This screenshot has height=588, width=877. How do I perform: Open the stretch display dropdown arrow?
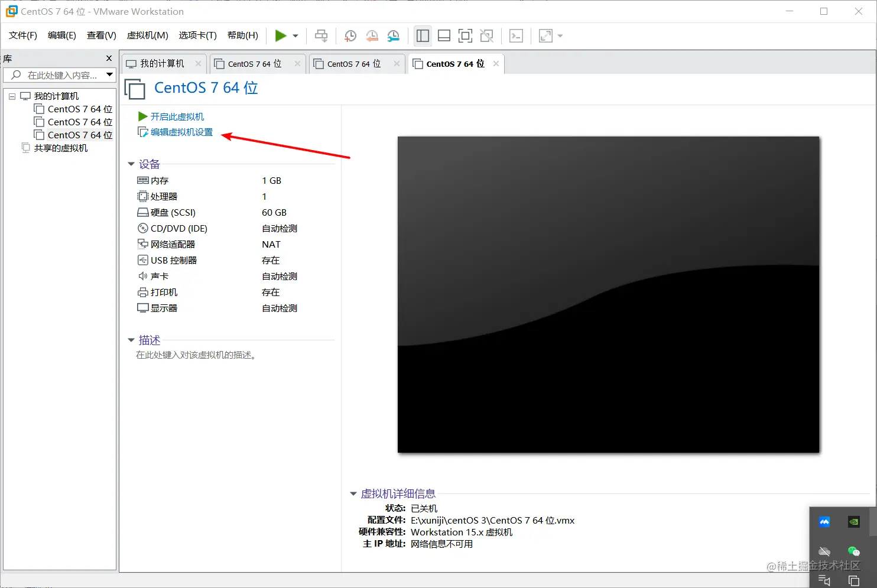click(x=560, y=36)
